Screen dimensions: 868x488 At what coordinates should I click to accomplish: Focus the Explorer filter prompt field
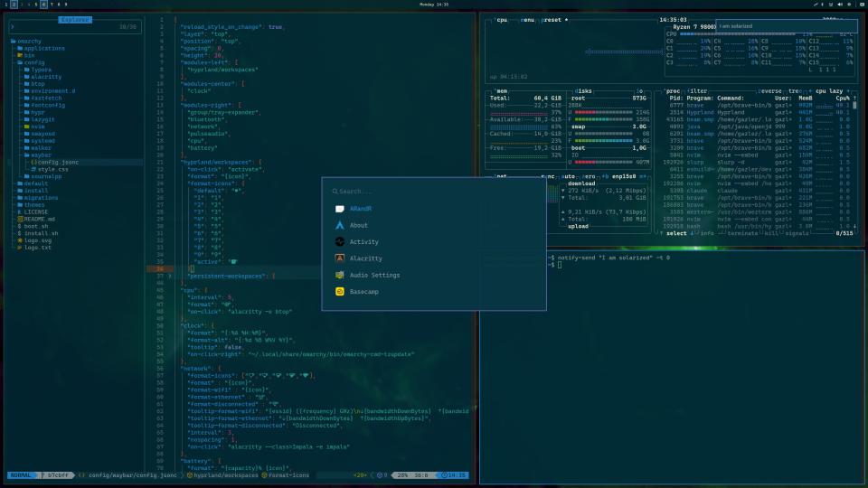click(75, 27)
